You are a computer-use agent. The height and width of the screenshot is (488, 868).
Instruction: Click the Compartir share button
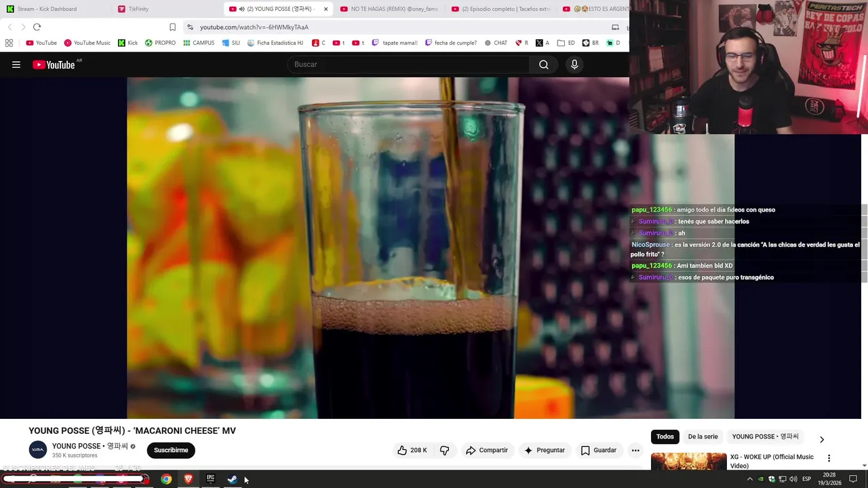486,450
